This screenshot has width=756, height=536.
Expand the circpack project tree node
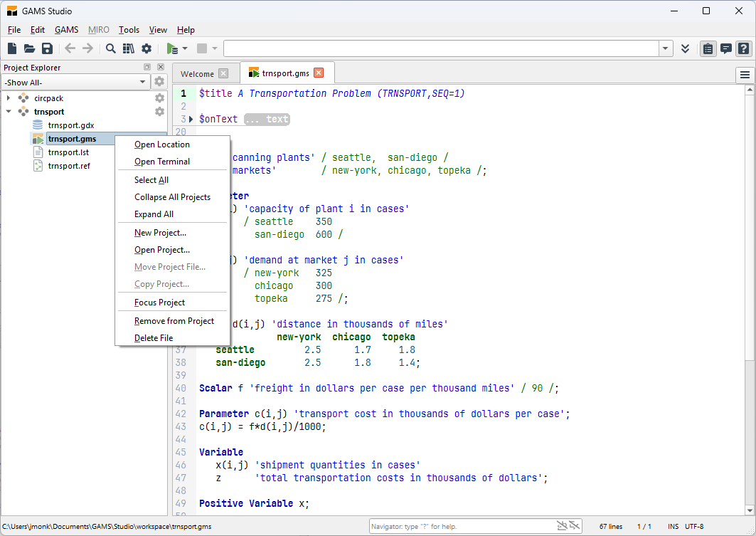[9, 98]
